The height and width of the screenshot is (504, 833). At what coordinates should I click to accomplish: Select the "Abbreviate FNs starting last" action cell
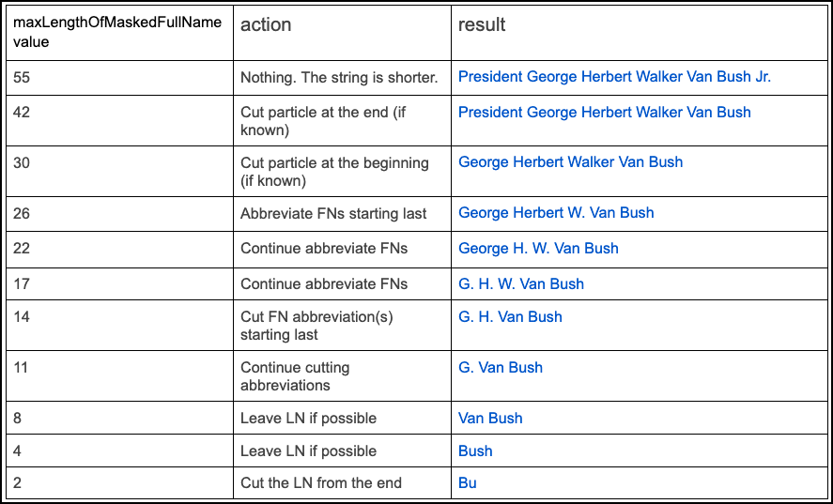[x=333, y=214]
